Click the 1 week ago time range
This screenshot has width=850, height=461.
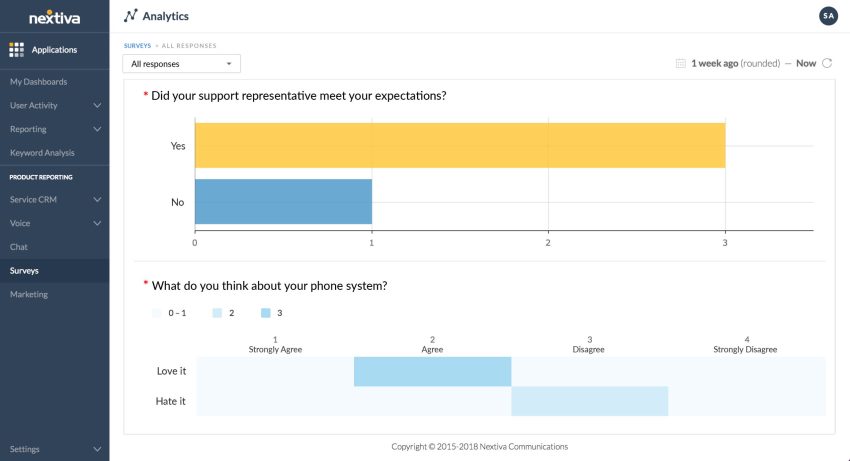(x=714, y=64)
